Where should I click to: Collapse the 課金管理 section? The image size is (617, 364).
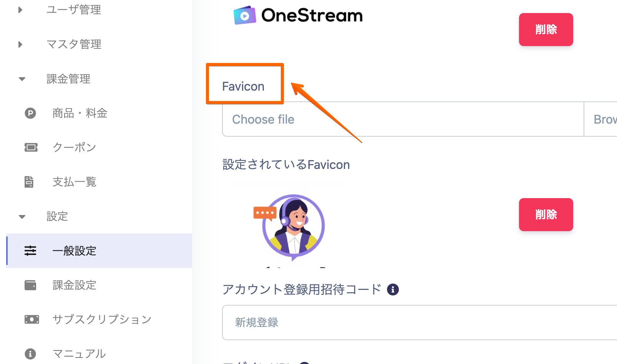pyautogui.click(x=22, y=79)
